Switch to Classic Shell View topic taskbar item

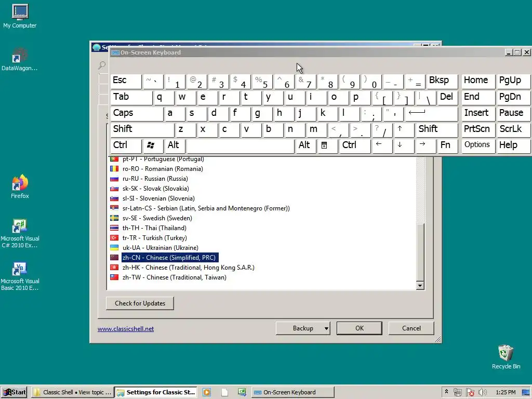[x=72, y=392]
